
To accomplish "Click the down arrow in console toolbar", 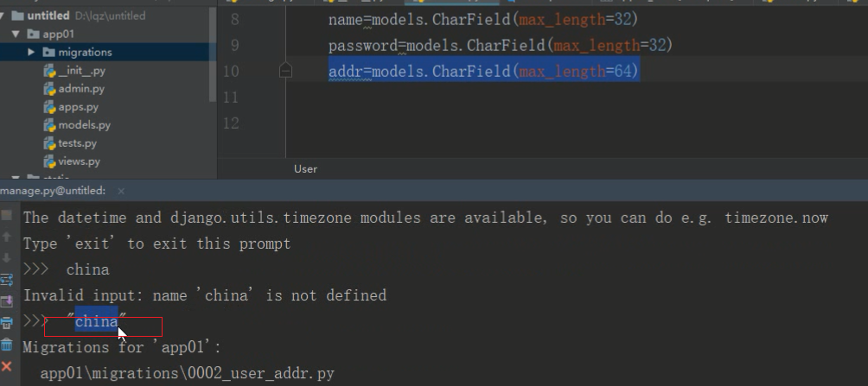I will 7,257.
